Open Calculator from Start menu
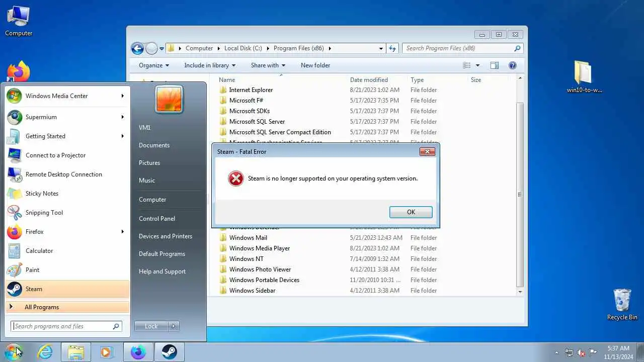The height and width of the screenshot is (362, 644). tap(67, 251)
